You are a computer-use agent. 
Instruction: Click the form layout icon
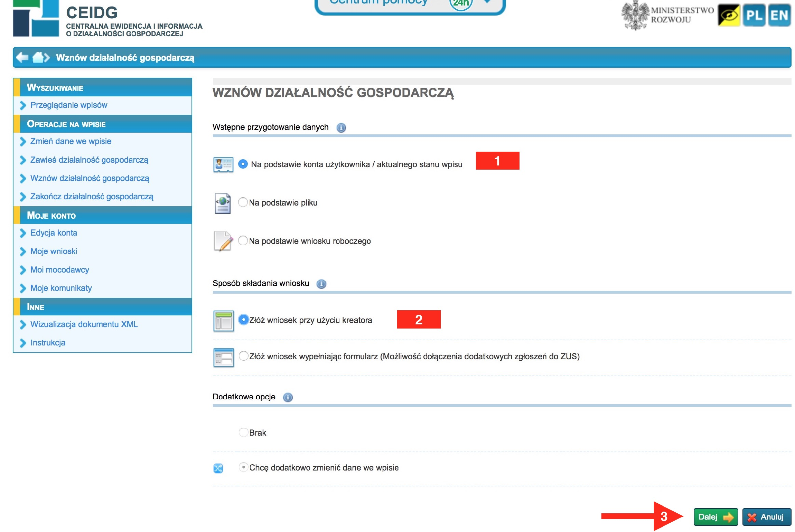click(x=224, y=358)
